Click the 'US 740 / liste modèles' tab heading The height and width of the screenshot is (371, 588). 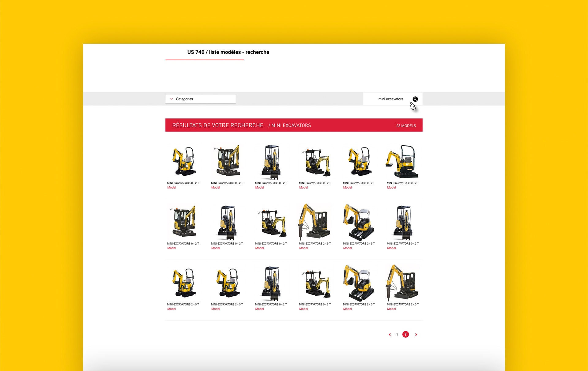point(228,52)
